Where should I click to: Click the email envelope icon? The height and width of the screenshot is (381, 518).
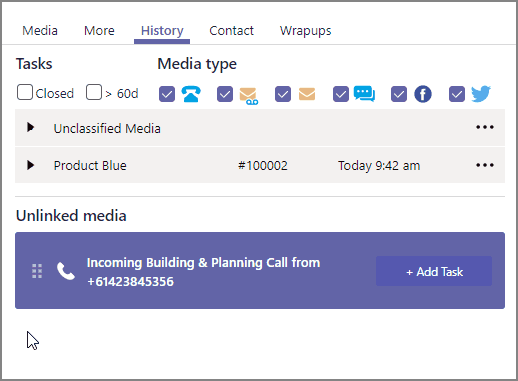(x=307, y=94)
